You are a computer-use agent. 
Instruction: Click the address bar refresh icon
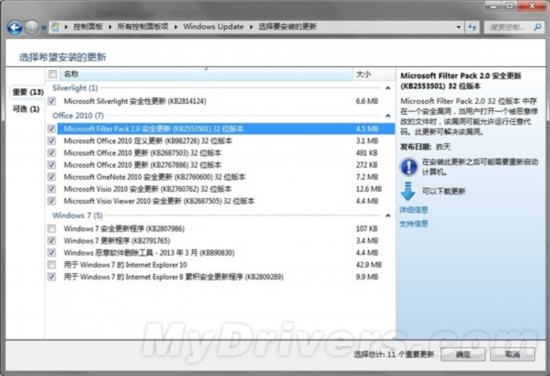click(x=472, y=27)
